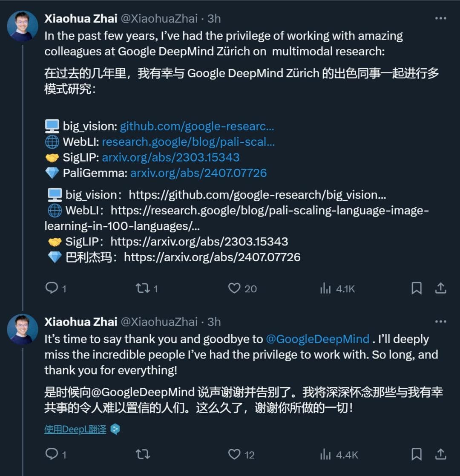Bookmark the goodbye tweet
Viewport: 460px width, 476px height.
pyautogui.click(x=416, y=454)
